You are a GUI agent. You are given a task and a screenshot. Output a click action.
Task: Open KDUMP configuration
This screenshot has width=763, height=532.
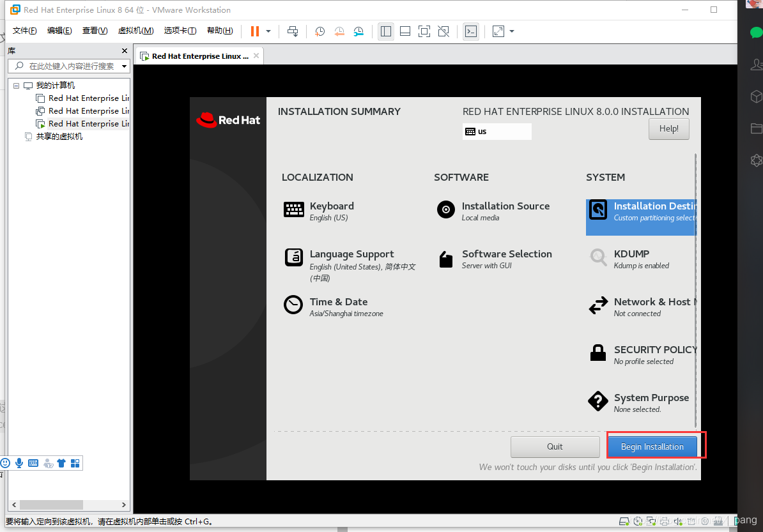pyautogui.click(x=629, y=259)
